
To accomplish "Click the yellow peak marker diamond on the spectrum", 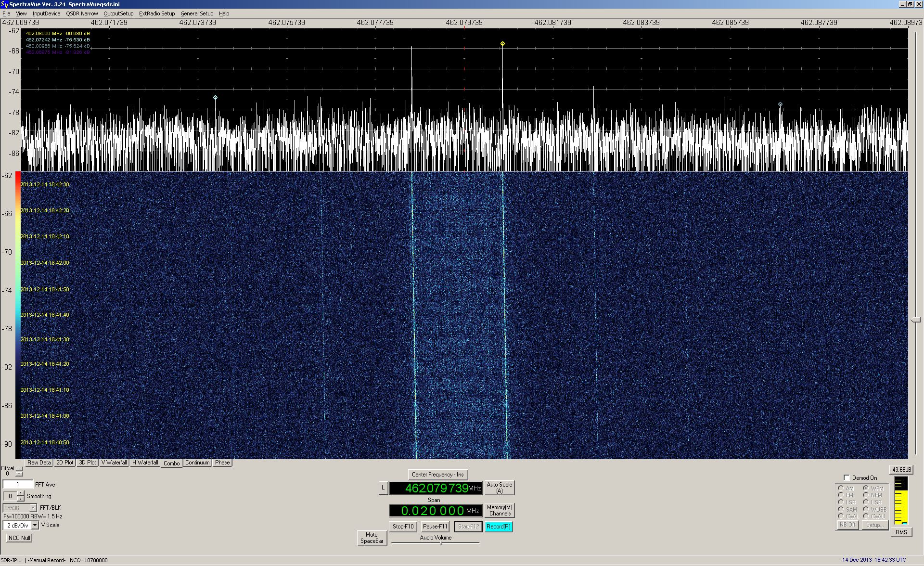I will (x=502, y=44).
